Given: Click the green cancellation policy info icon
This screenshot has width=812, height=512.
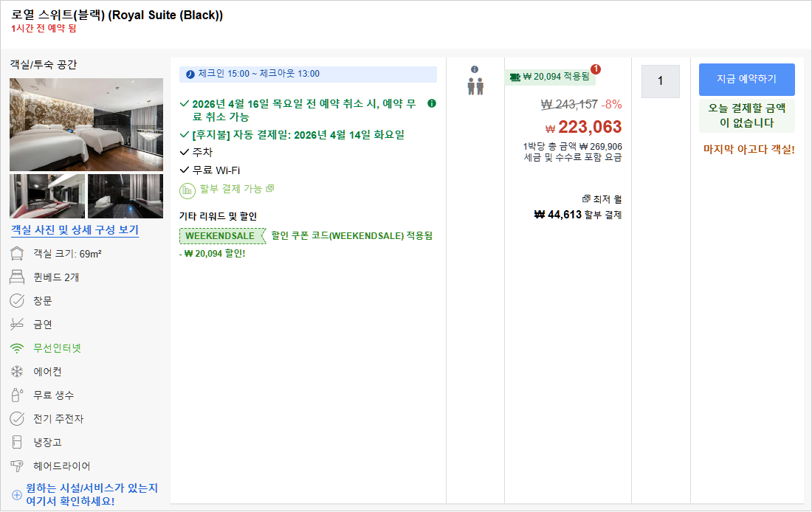Looking at the screenshot, I should tap(432, 103).
